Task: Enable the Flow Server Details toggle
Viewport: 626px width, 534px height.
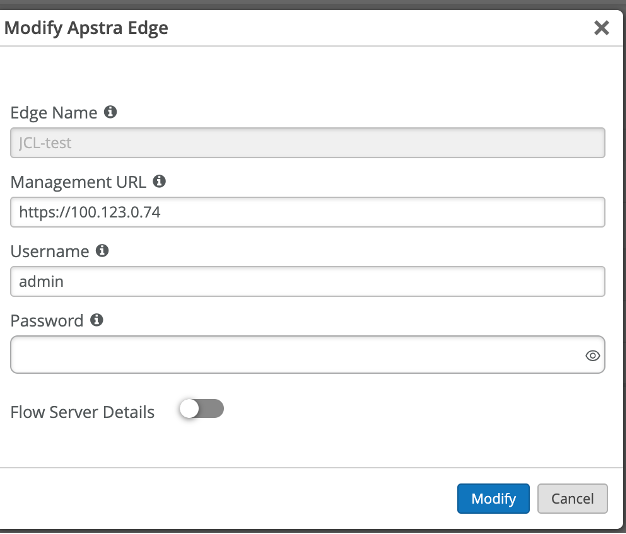Action: click(x=201, y=409)
